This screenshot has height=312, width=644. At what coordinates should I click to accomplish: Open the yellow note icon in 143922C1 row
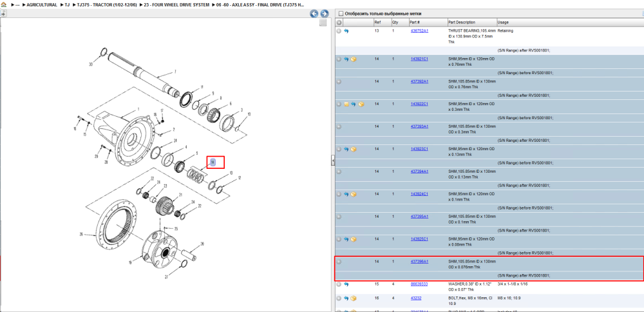coord(346,104)
